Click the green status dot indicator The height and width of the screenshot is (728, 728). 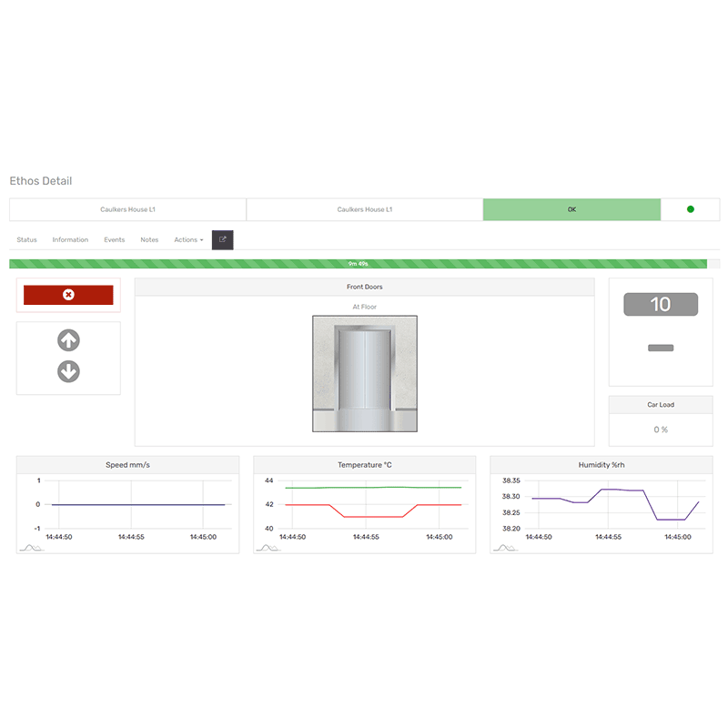click(690, 209)
